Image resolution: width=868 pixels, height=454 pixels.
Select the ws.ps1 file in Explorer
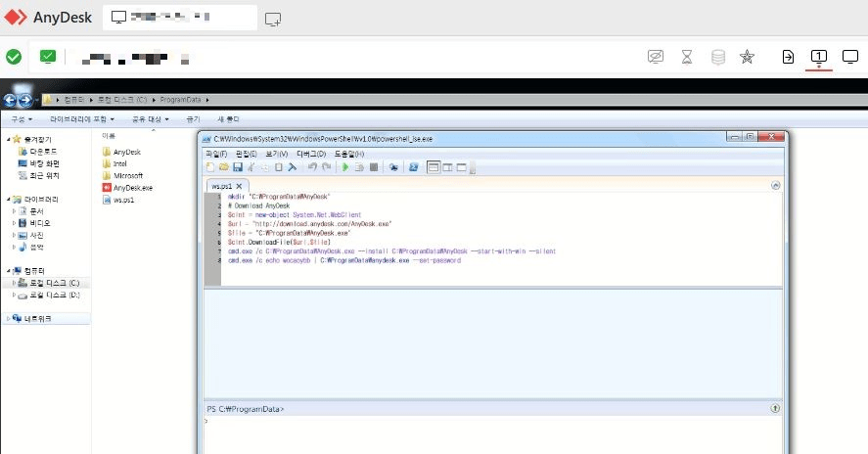point(118,200)
